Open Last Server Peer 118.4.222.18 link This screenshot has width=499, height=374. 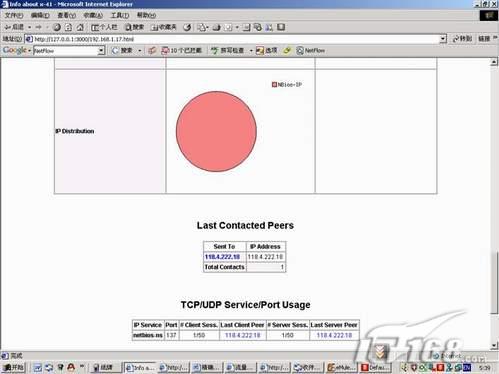click(334, 335)
